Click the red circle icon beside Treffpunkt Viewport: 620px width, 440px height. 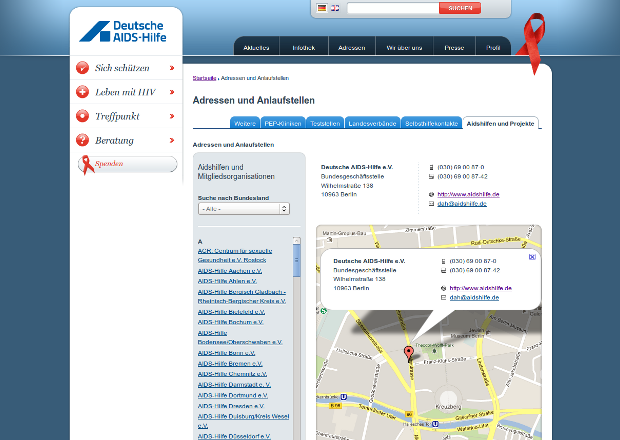click(82, 116)
